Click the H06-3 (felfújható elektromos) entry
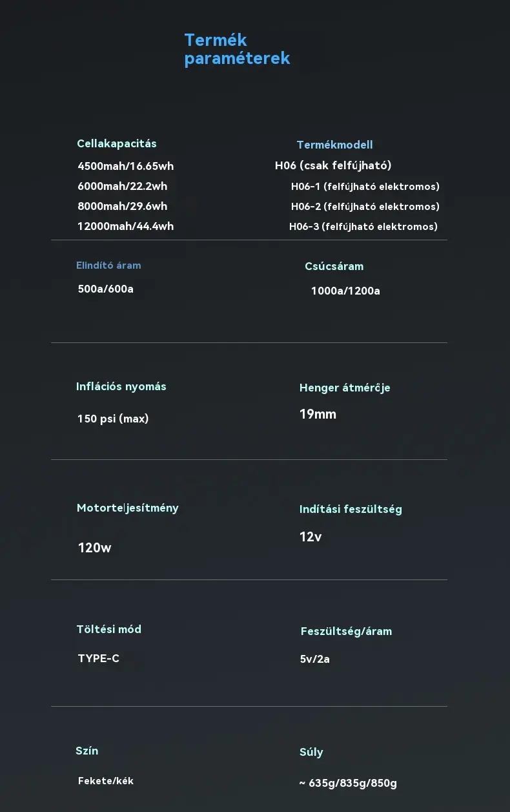 (363, 226)
